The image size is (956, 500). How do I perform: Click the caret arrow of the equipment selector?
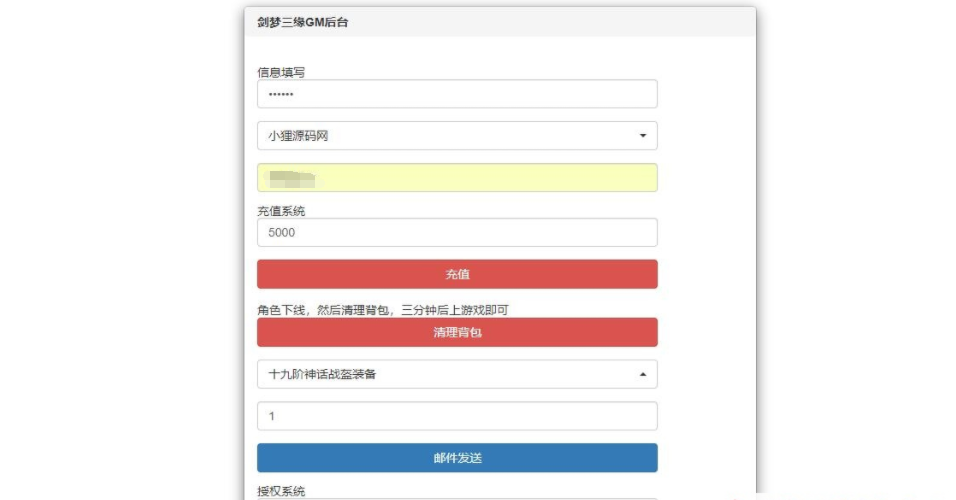click(642, 375)
